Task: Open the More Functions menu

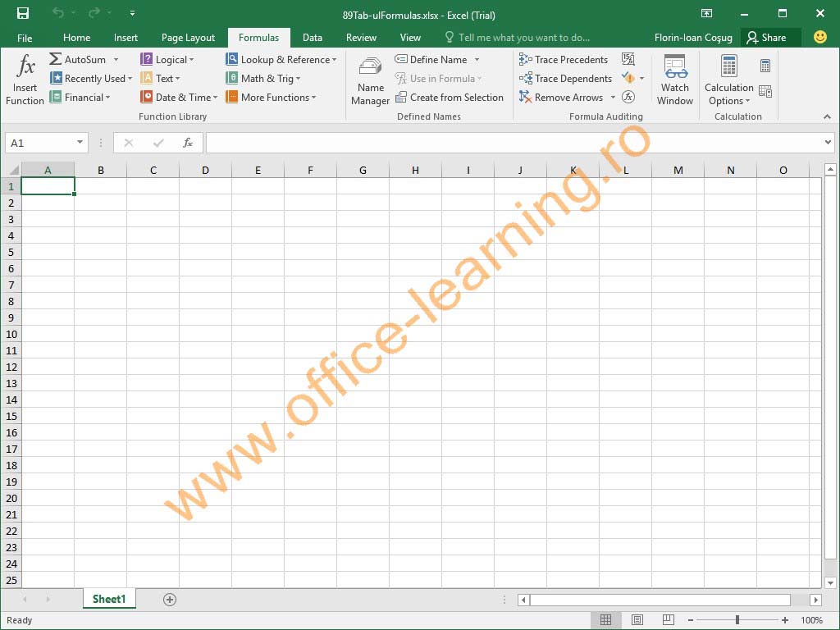Action: (x=271, y=97)
